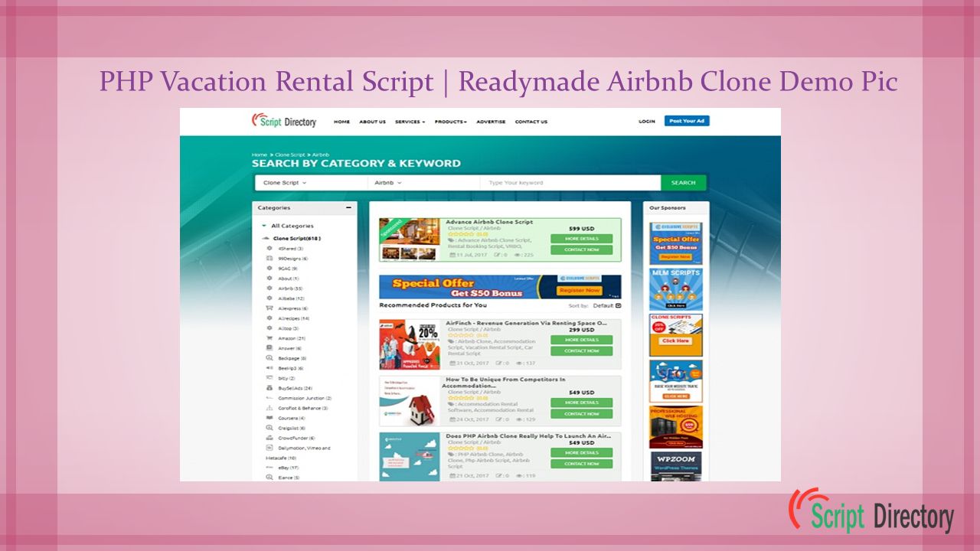Open the Does PHP Airbnb Clone Really Help title
The height and width of the screenshot is (551, 980).
(528, 435)
